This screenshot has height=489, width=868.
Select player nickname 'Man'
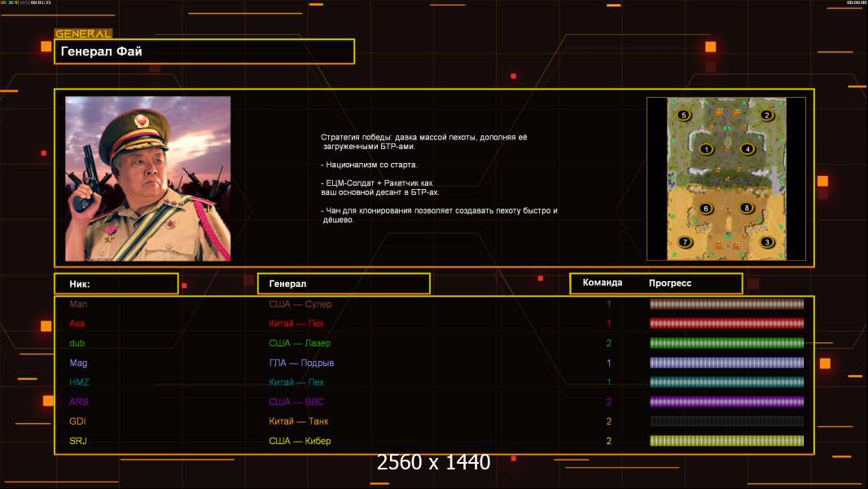[78, 304]
